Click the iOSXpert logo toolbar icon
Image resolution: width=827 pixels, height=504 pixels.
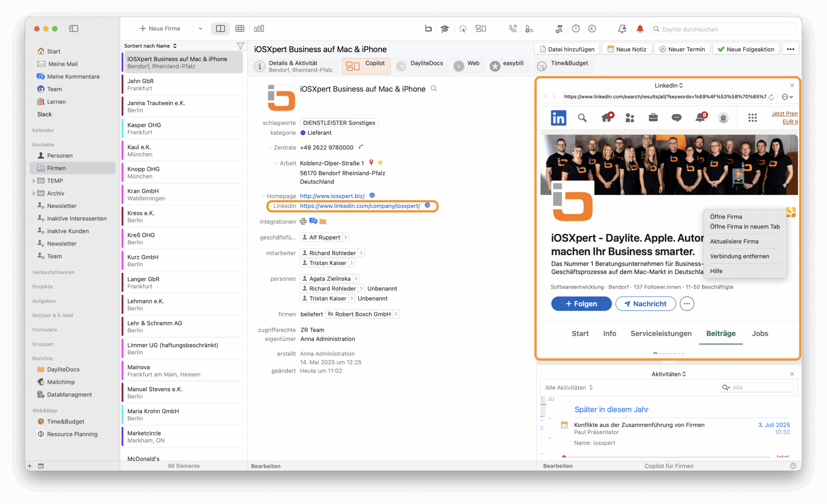tap(428, 28)
